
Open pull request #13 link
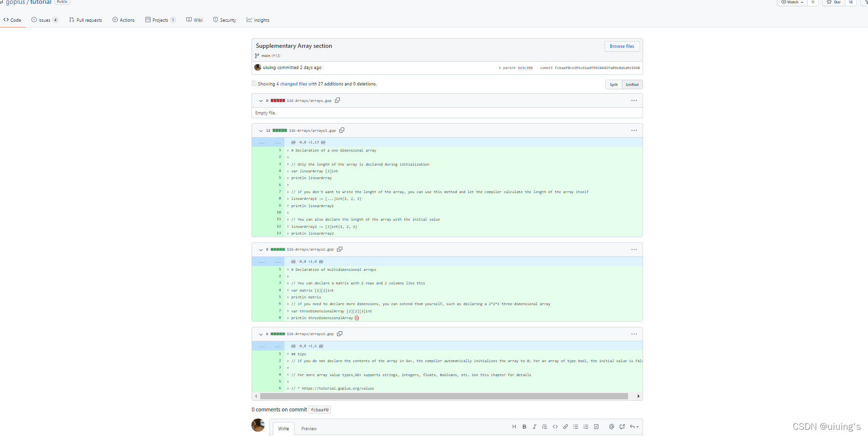click(x=276, y=56)
